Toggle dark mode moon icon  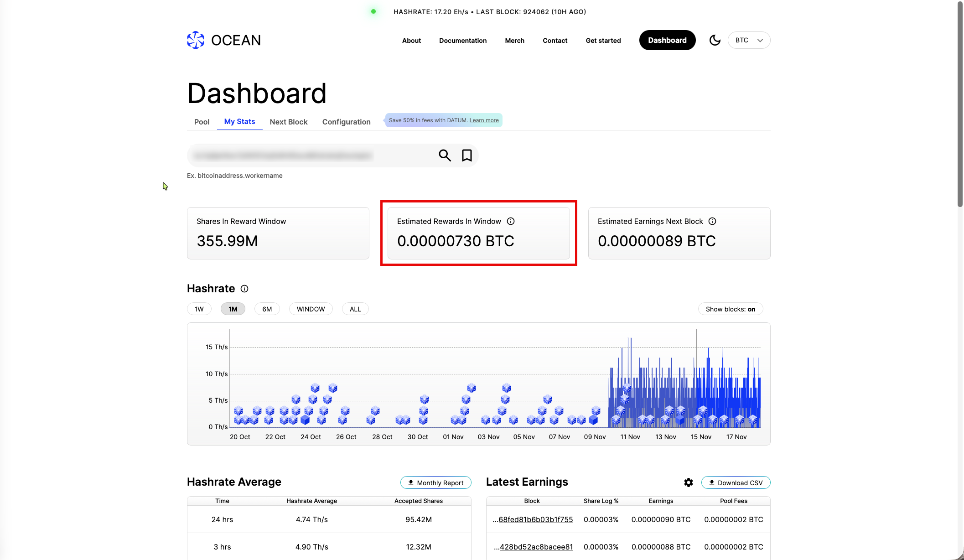(x=715, y=40)
